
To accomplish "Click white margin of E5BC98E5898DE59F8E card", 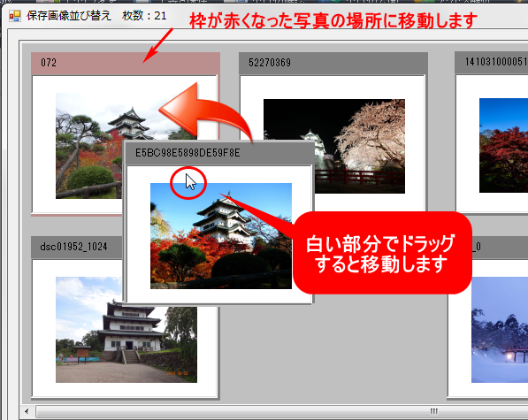I will (138, 235).
